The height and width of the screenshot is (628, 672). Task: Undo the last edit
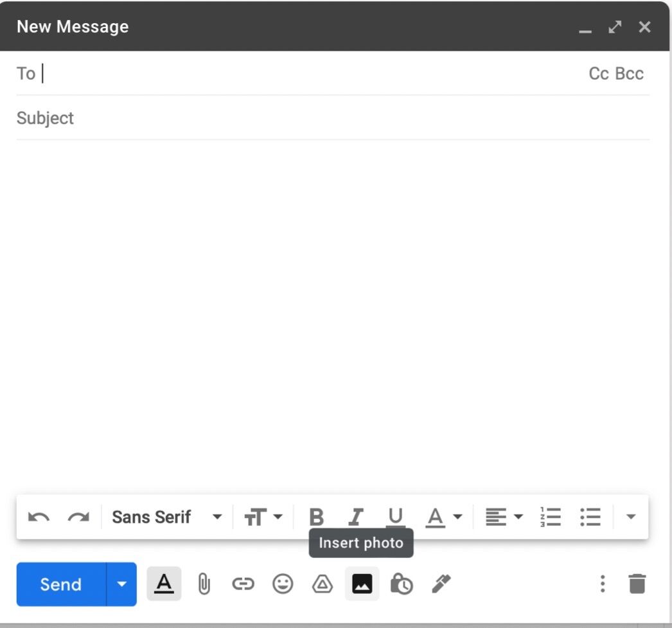[x=39, y=516]
